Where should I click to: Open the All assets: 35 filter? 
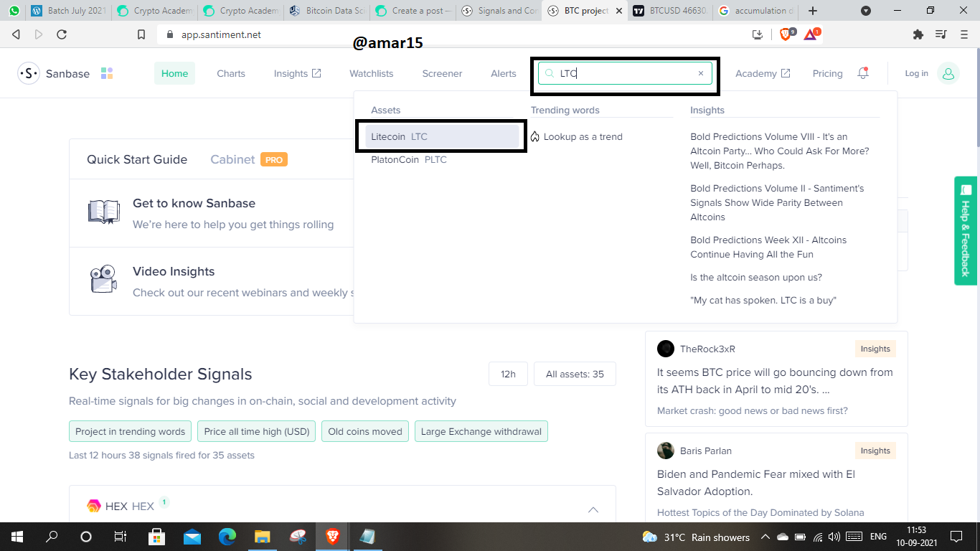(575, 374)
